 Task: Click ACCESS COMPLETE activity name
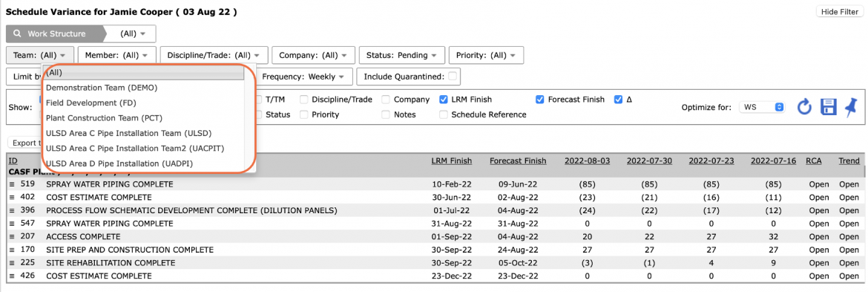[83, 236]
